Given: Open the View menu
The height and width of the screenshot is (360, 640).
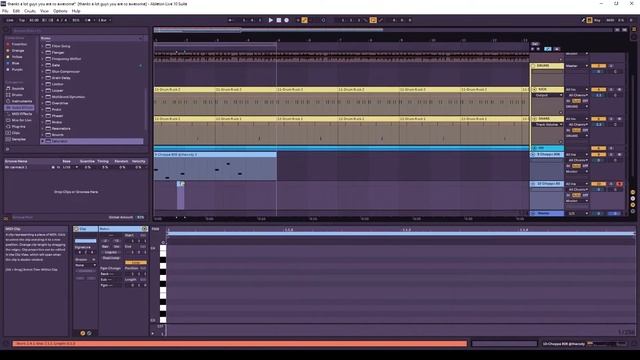Looking at the screenshot, I should tap(44, 11).
